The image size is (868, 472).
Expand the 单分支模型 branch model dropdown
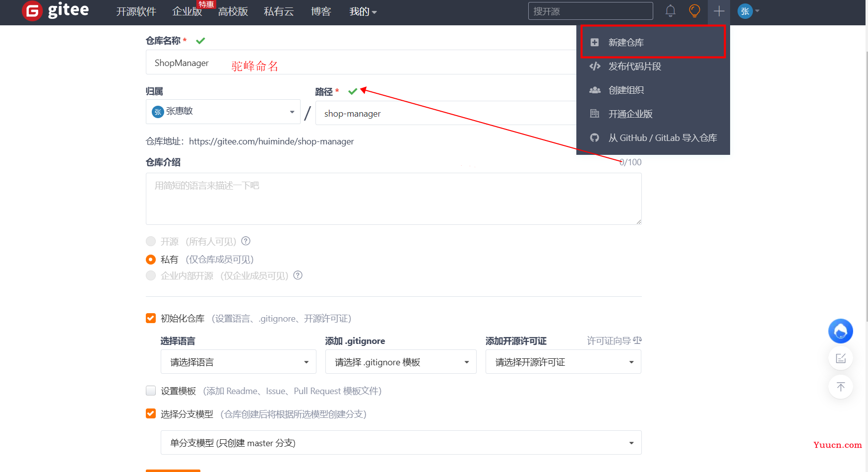pos(401,443)
